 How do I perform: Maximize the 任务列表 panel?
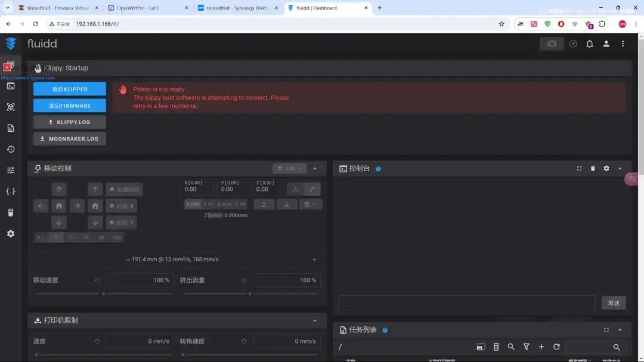[x=606, y=330]
